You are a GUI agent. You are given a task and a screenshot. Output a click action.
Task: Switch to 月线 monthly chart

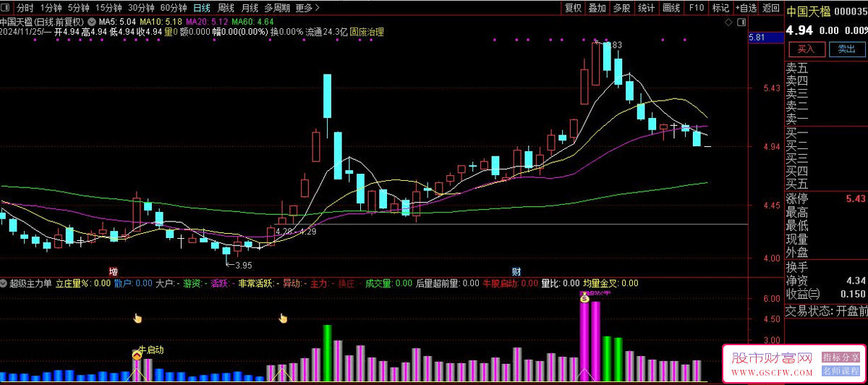click(x=250, y=8)
